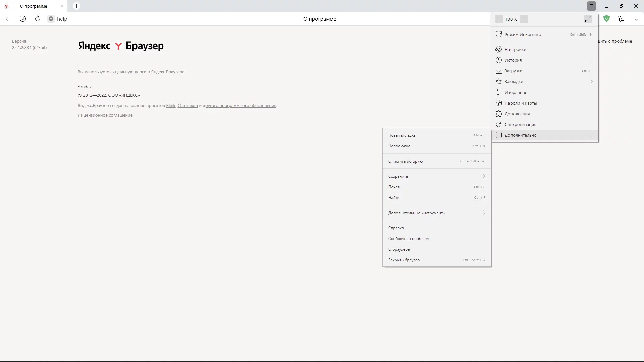Click the Яндекс Браузер logo

[121, 46]
